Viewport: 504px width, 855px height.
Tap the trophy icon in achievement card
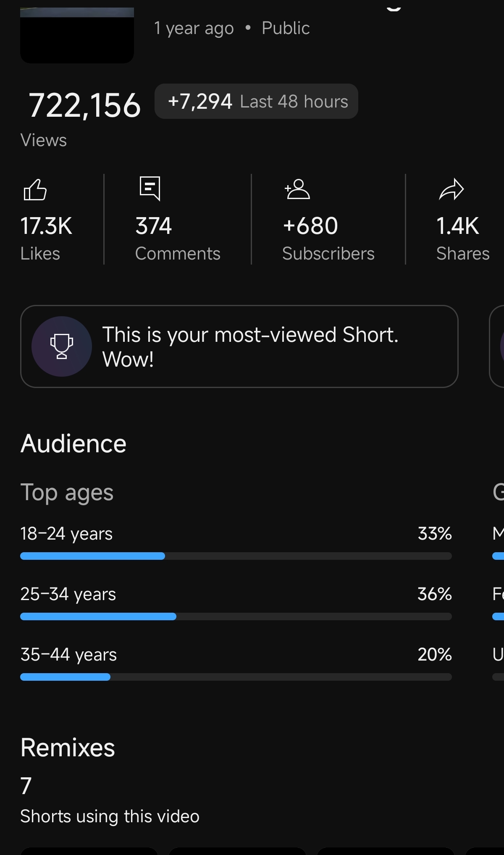[x=62, y=346]
